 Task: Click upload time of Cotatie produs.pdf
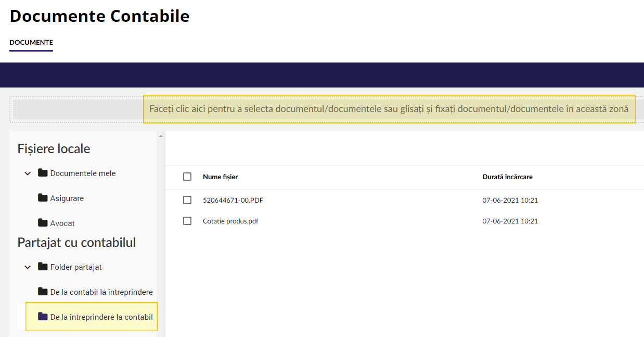[510, 221]
